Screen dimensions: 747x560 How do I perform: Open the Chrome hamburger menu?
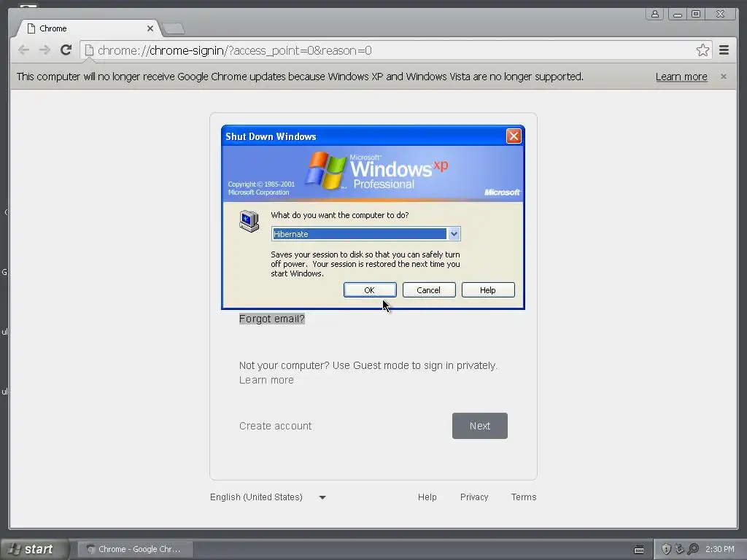tap(724, 50)
